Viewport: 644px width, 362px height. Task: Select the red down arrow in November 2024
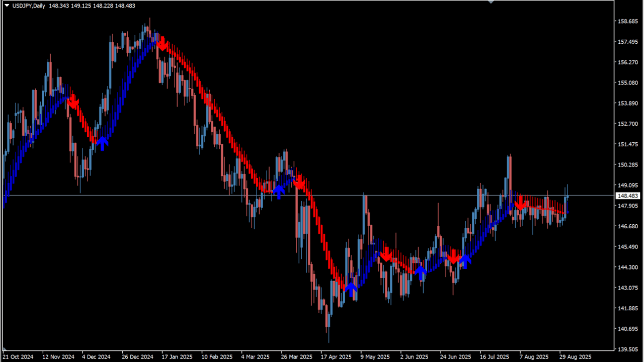click(73, 102)
